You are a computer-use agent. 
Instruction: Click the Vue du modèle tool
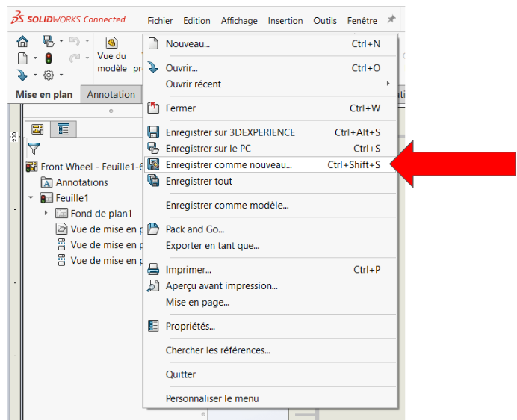point(111,55)
